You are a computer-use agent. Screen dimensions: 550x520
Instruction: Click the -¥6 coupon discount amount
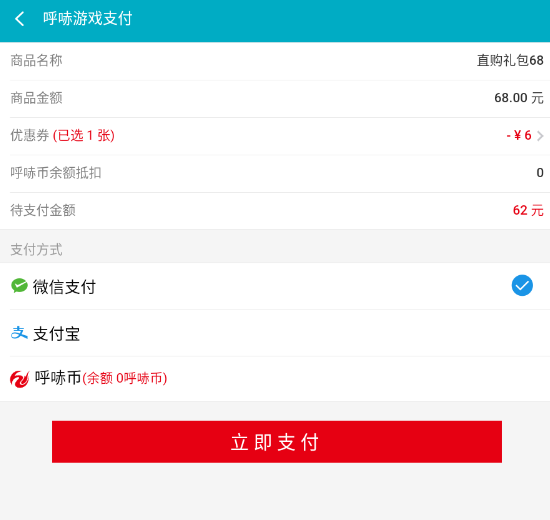coord(519,135)
